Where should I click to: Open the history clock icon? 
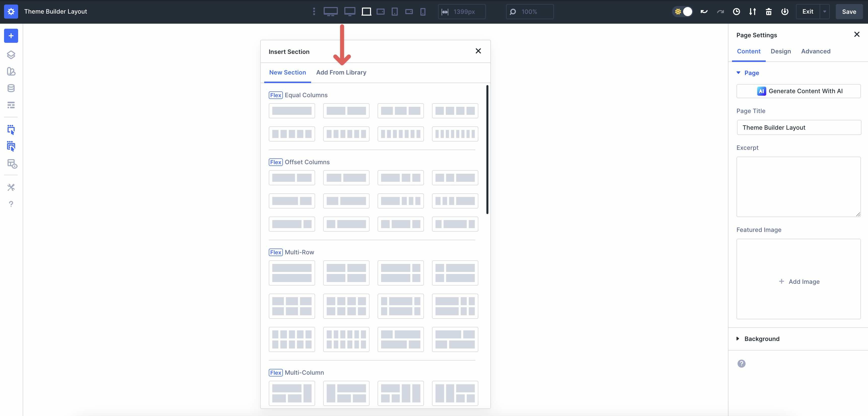(x=736, y=11)
